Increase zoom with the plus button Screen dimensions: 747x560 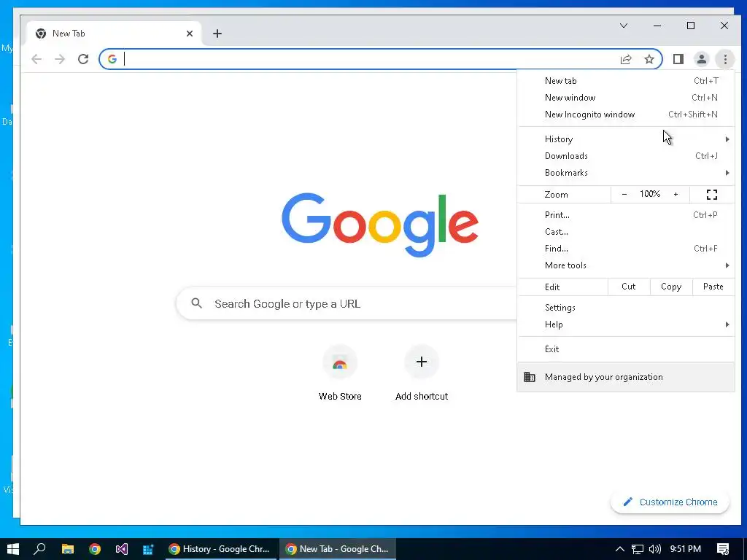[676, 194]
